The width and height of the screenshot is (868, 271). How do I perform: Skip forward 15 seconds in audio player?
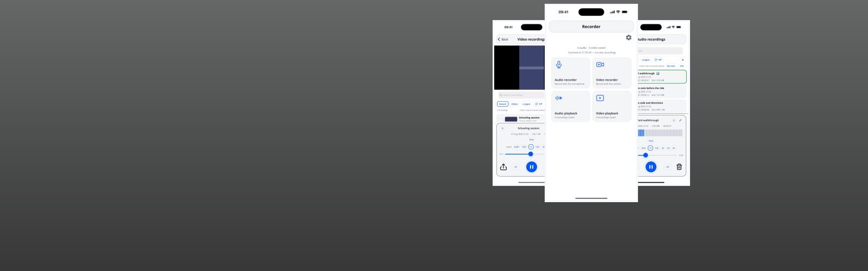click(667, 167)
